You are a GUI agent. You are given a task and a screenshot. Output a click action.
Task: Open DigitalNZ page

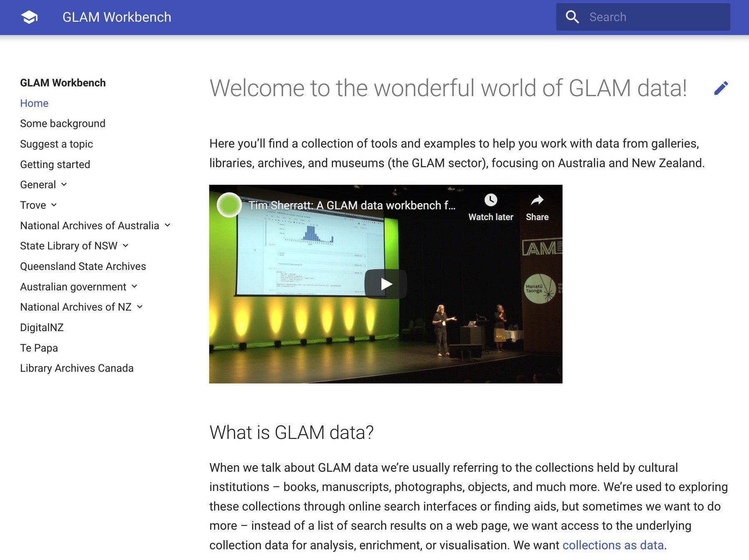[42, 327]
